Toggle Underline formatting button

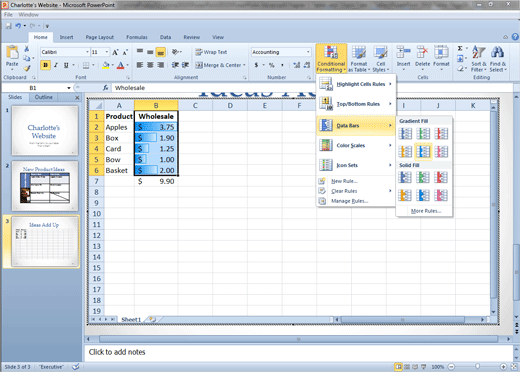tap(66, 65)
